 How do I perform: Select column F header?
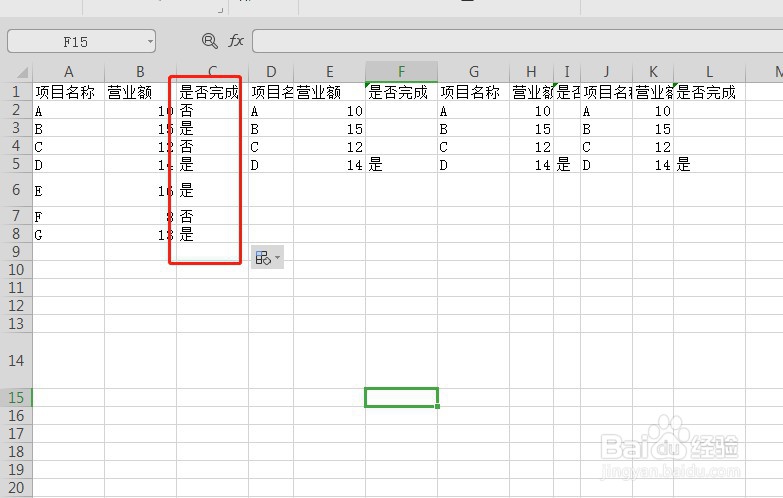point(401,72)
